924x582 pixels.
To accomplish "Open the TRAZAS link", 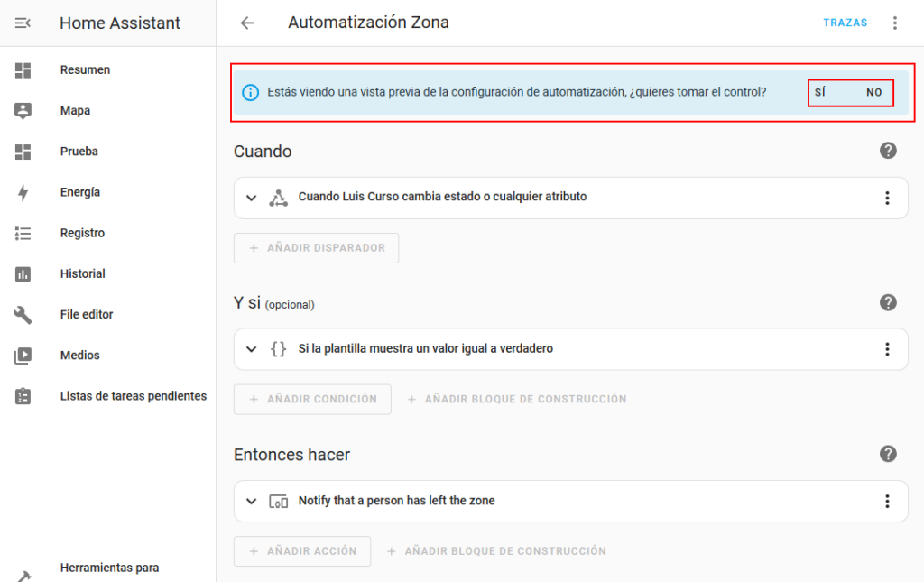I will point(845,23).
